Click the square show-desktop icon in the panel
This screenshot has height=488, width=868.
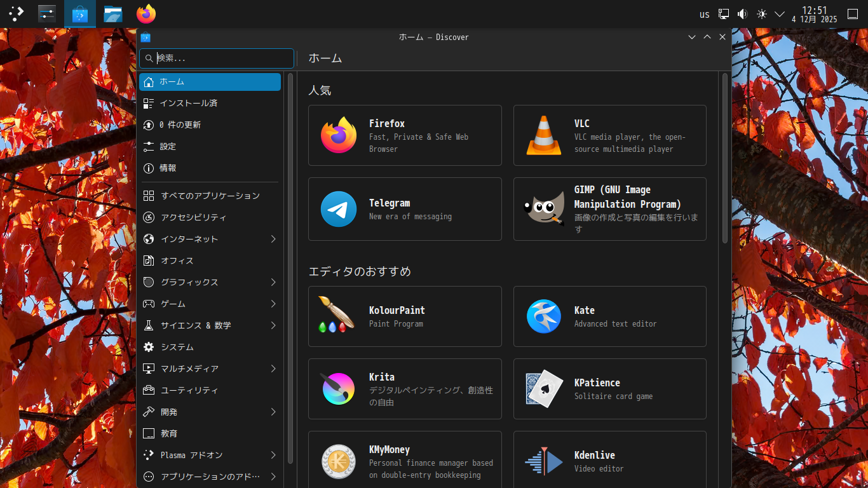(x=853, y=14)
